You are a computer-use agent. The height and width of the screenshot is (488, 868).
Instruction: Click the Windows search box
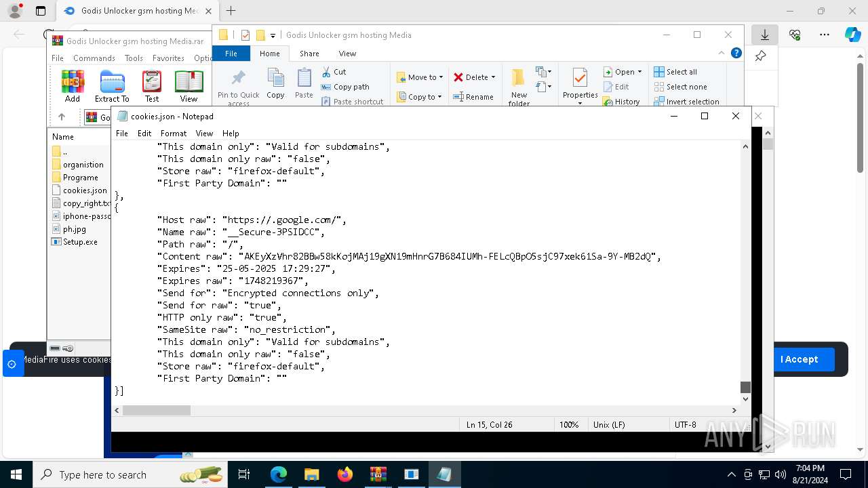[x=129, y=474]
